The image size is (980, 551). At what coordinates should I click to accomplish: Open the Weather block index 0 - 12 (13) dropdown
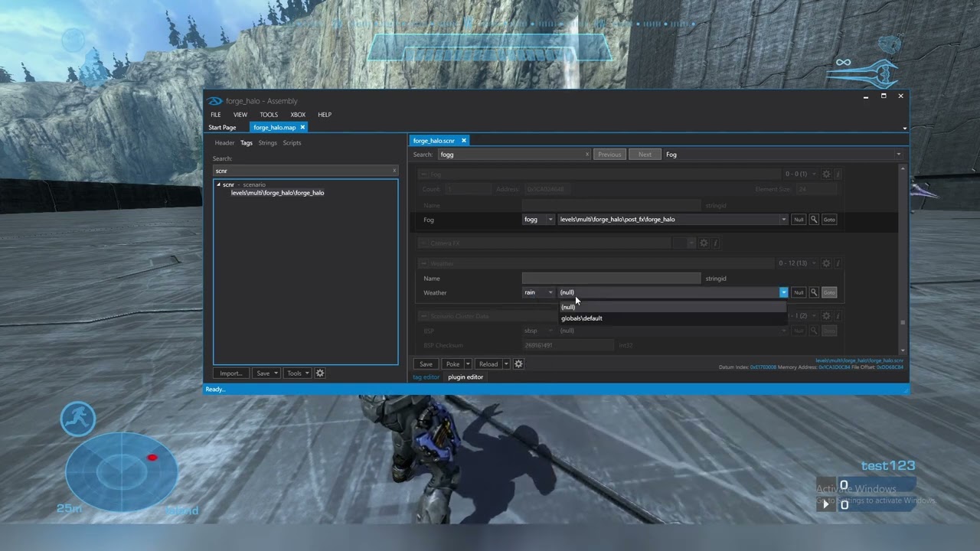click(x=813, y=263)
